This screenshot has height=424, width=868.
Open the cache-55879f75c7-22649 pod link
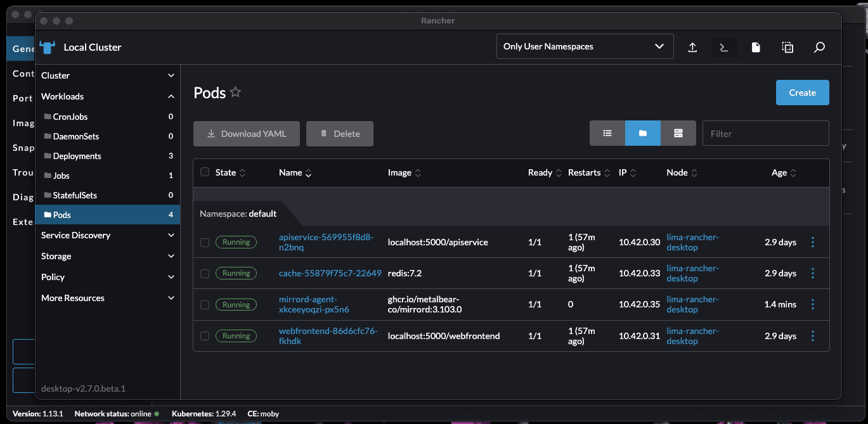tap(330, 273)
